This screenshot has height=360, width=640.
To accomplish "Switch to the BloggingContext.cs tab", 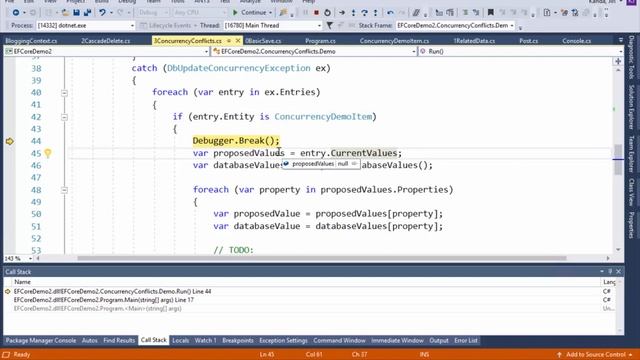I will click(31, 41).
